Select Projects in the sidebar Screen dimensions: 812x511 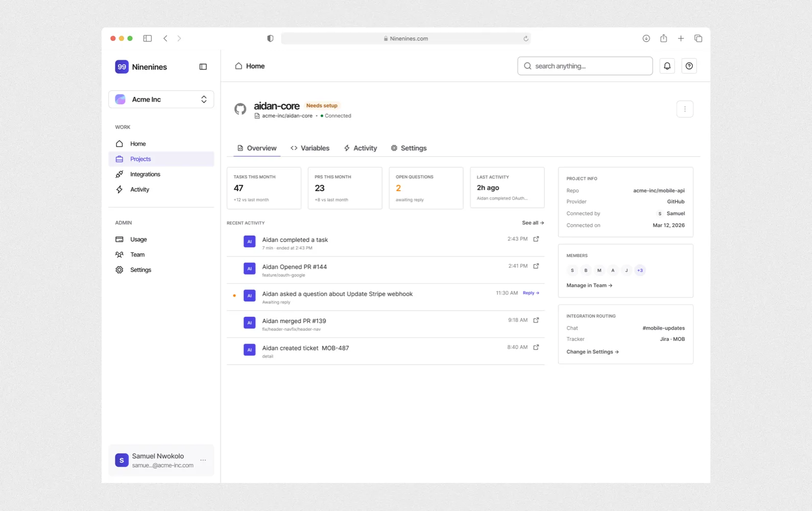(161, 159)
